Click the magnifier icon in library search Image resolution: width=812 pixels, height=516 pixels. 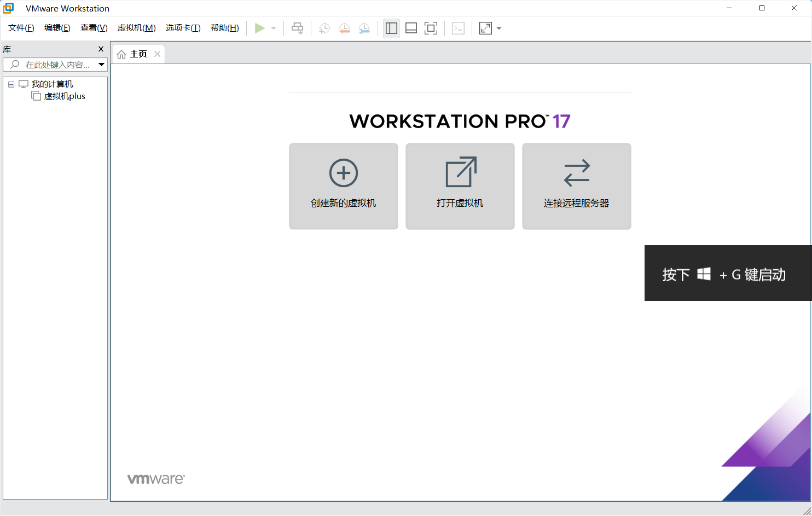[15, 65]
